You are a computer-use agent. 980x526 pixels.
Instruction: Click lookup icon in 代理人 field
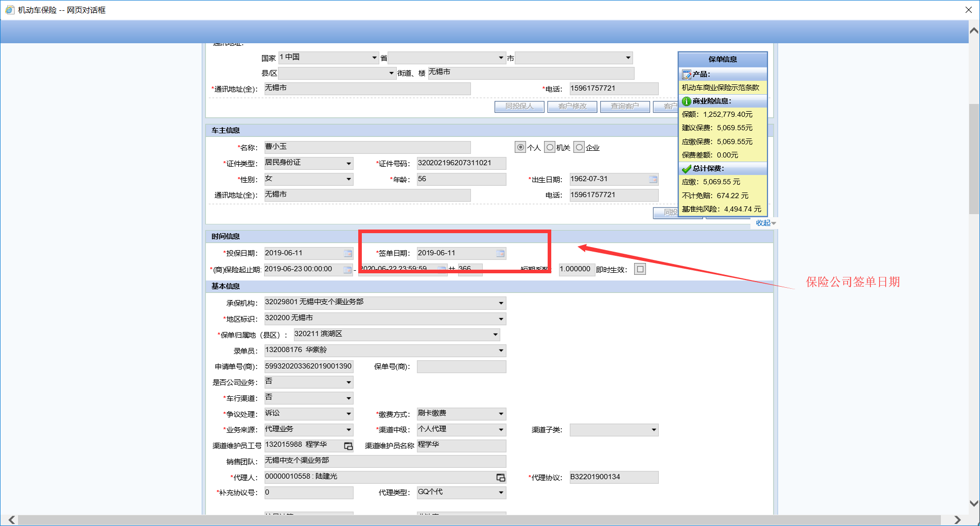pos(500,478)
